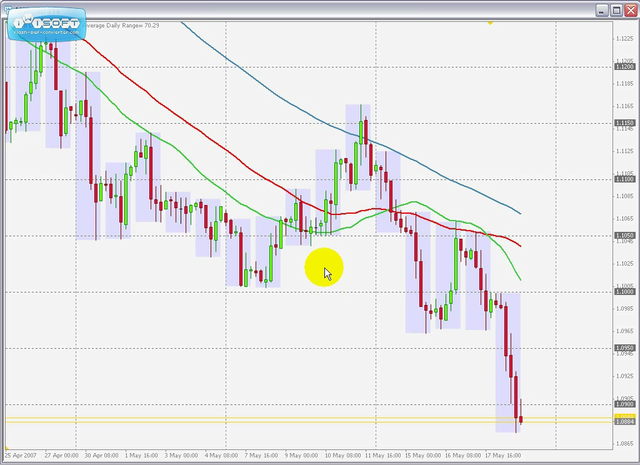Click the yellow price tag above 1.0884
This screenshot has height=465, width=640.
coord(624,416)
